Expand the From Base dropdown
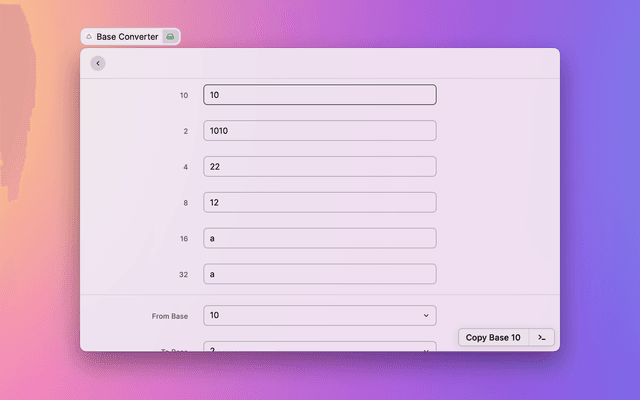 pyautogui.click(x=320, y=316)
